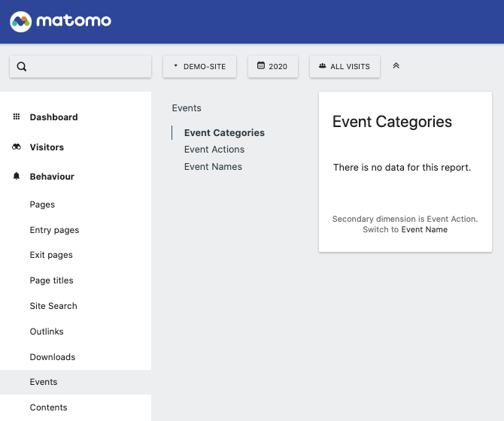The width and height of the screenshot is (504, 421).
Task: Click the Dashboard grid icon
Action: [x=17, y=117]
